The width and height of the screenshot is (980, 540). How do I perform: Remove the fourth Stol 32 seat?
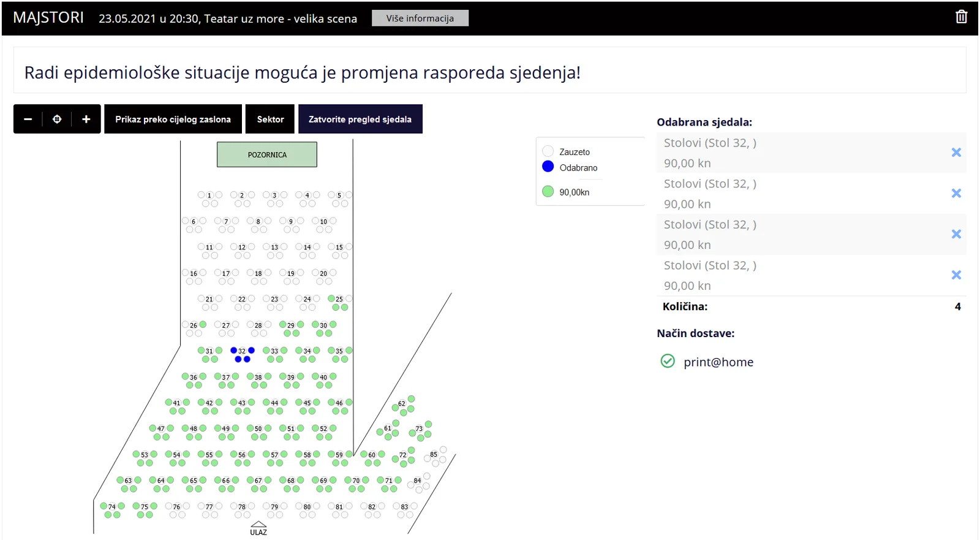pyautogui.click(x=956, y=275)
